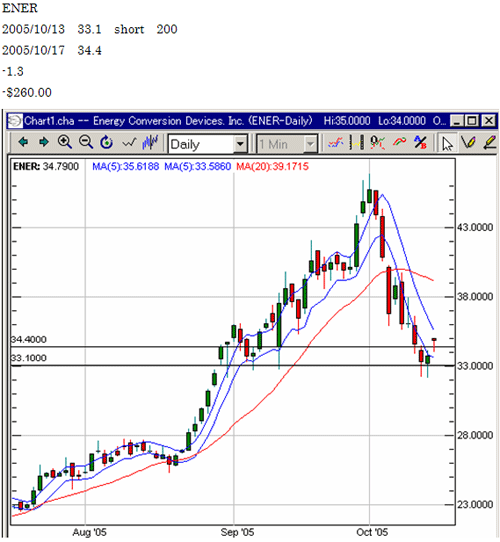The image size is (500, 542).
Task: Click the red-blue indicator lines icon
Action: [x=335, y=142]
